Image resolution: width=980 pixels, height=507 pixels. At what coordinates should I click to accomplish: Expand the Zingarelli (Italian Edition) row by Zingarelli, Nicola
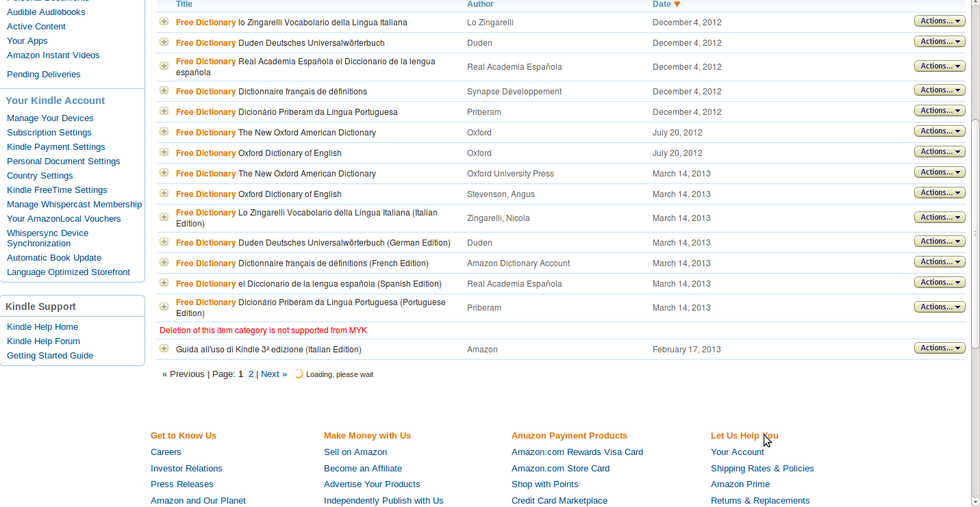[164, 217]
